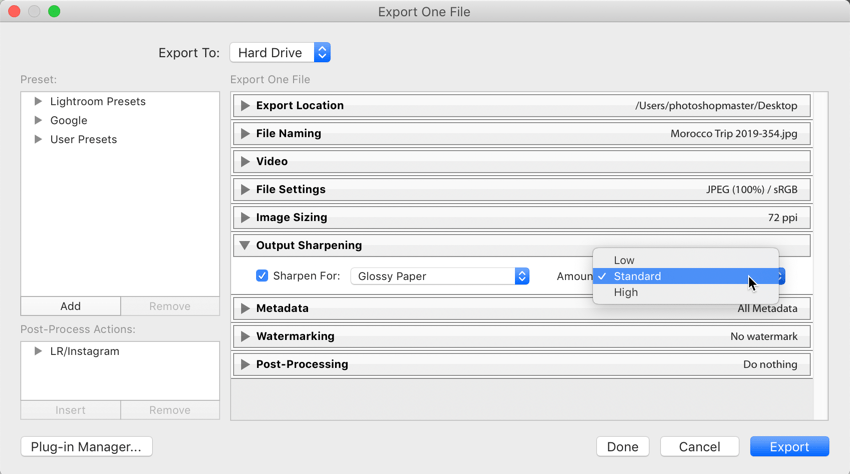
Task: Open the Glossy Paper dropdown
Action: coord(440,276)
